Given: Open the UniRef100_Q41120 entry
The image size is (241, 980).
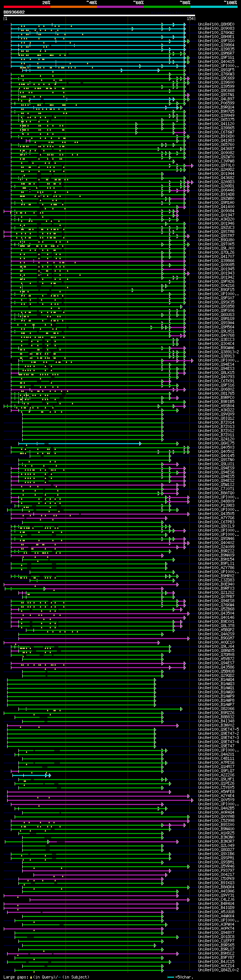Looking at the screenshot, I should pos(216,124).
